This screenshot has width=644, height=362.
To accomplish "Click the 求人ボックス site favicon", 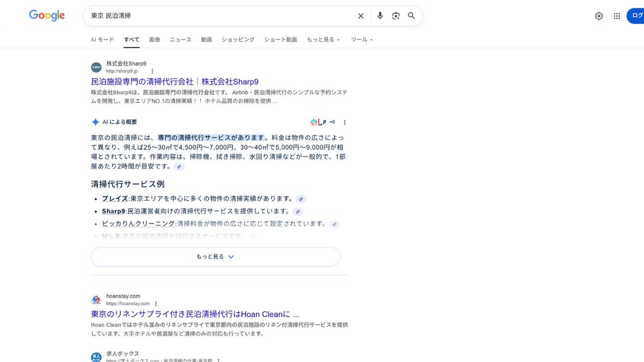I will 96,357.
